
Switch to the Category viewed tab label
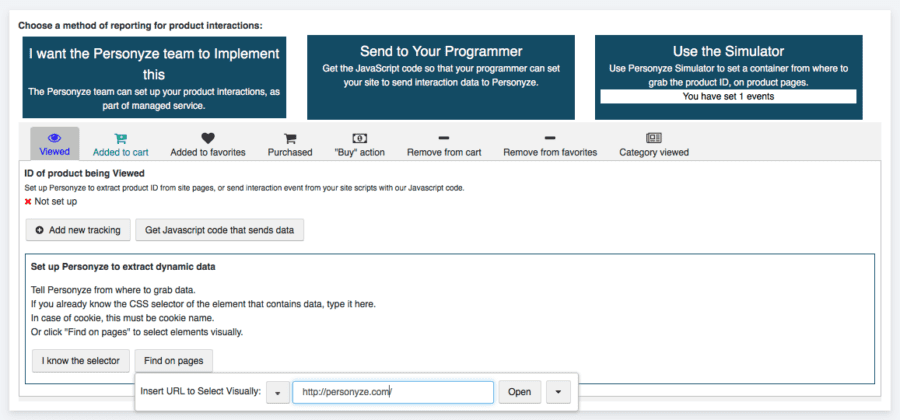pos(653,153)
